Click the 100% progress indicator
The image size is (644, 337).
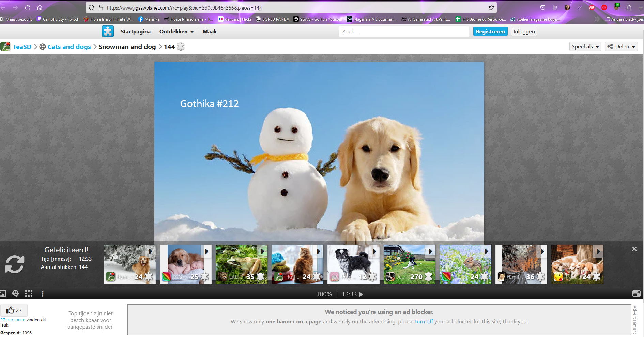pyautogui.click(x=324, y=294)
